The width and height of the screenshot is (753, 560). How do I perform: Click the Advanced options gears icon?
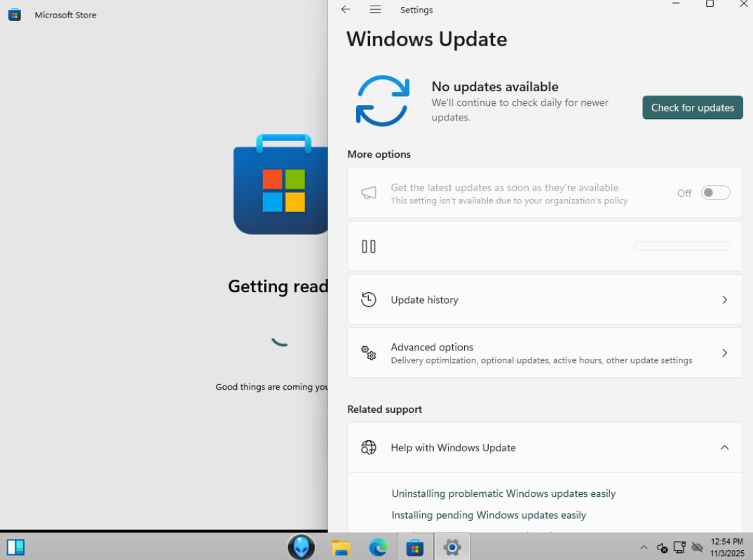(369, 353)
